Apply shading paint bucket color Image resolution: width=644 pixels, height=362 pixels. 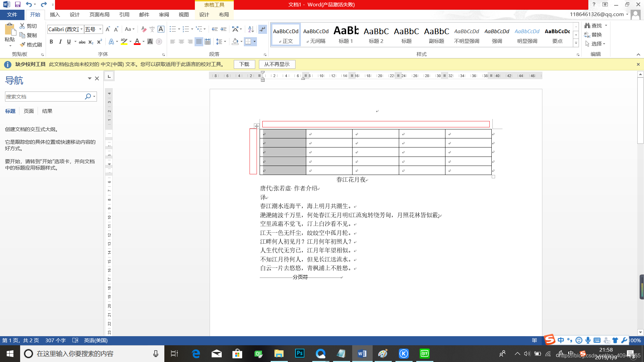235,42
